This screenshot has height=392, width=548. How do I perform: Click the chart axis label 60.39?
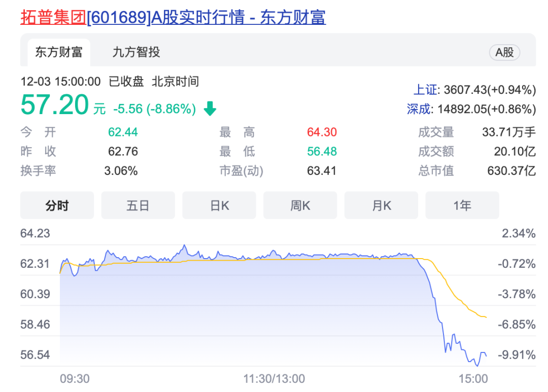(35, 294)
